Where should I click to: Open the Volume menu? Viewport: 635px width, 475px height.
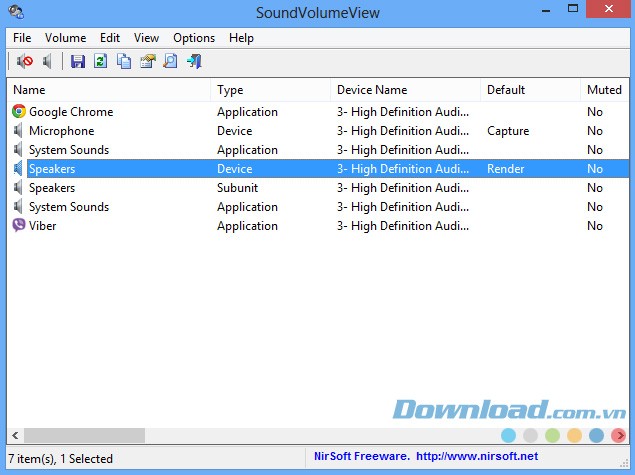coord(65,38)
